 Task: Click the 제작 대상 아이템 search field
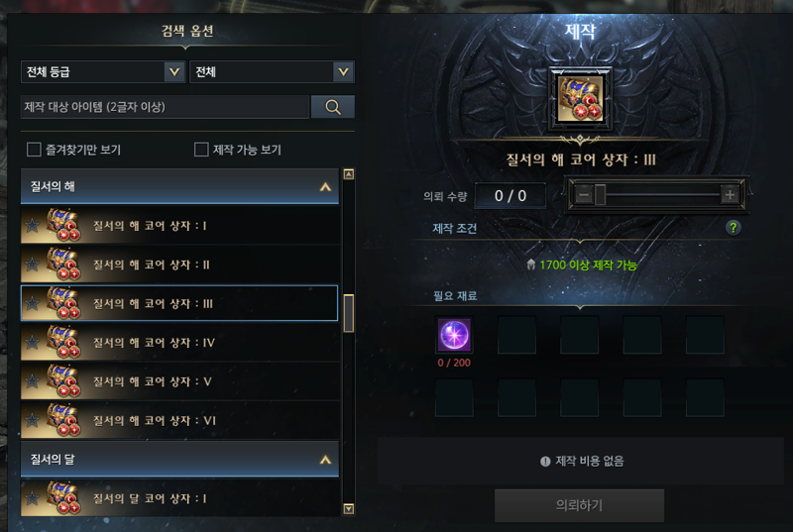pyautogui.click(x=165, y=107)
